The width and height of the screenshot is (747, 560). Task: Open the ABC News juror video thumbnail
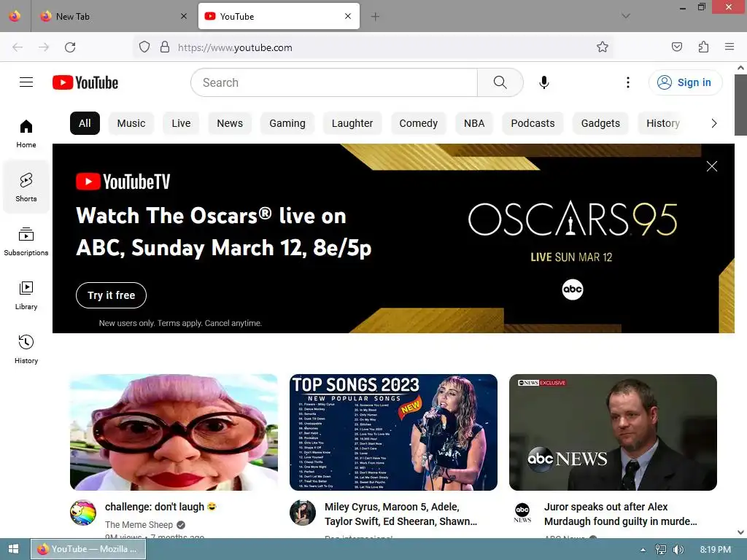[613, 432]
